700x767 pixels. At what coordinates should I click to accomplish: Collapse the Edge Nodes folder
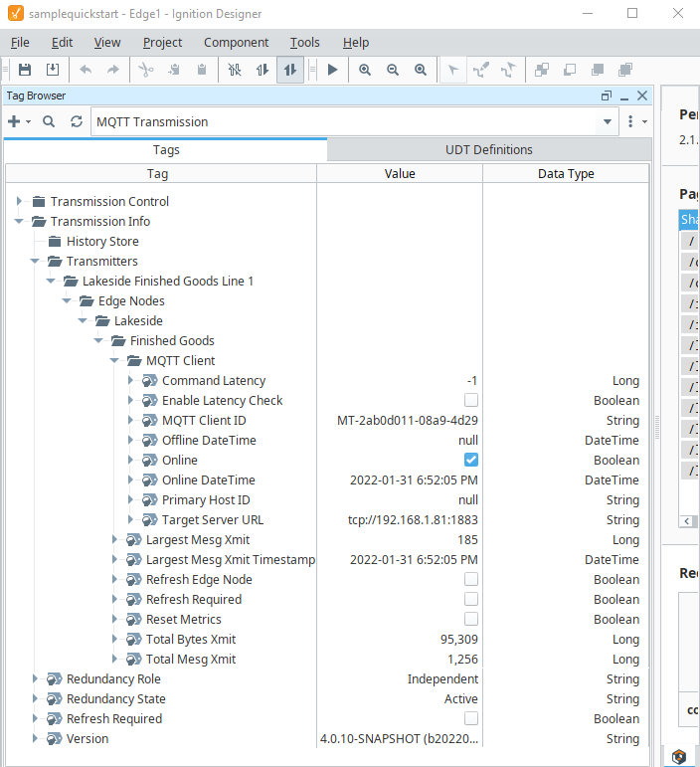[x=67, y=300]
